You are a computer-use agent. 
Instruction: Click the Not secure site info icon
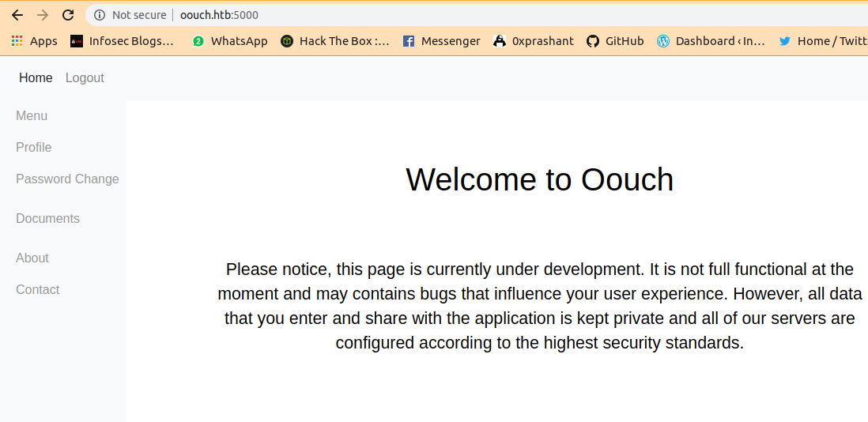[x=100, y=15]
